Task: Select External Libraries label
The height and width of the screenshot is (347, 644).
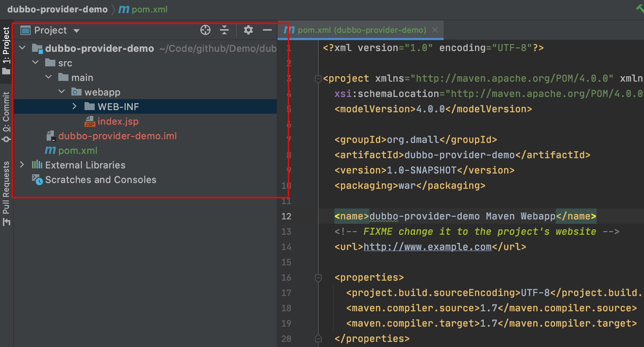Action: click(85, 165)
